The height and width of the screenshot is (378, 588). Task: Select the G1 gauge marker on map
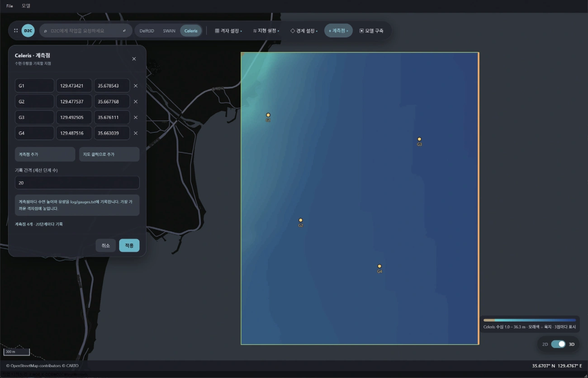[268, 115]
